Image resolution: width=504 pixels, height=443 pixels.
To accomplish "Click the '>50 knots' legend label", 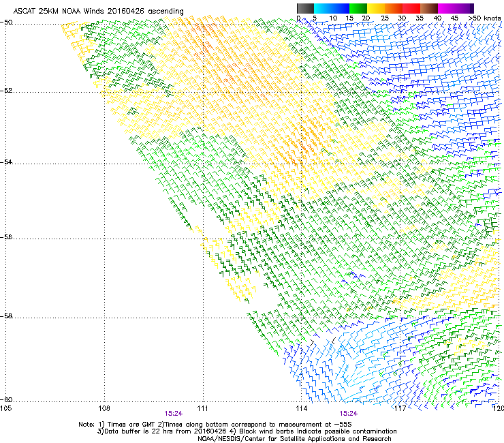I will pos(484,18).
